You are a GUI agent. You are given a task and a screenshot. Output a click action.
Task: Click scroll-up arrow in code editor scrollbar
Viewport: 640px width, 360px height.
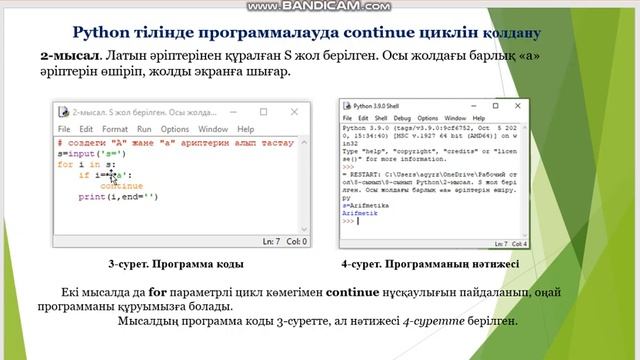coord(304,142)
